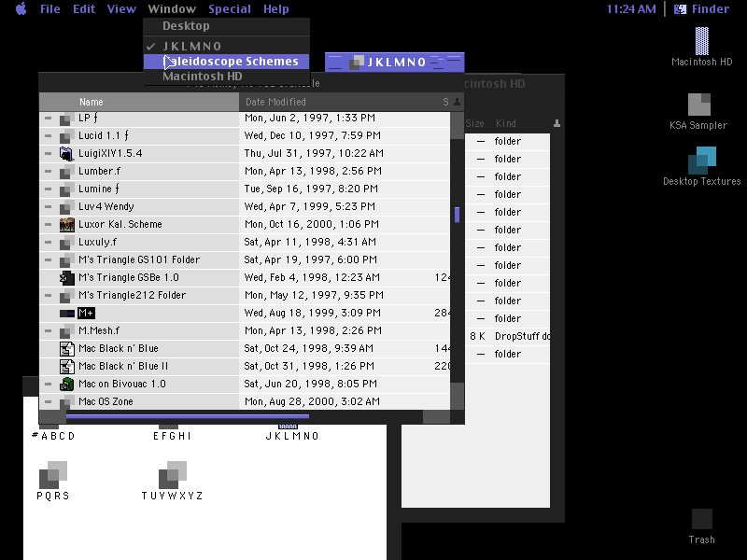Click the date "Mon, Aug 28, 2000, 3:02 AM"
Screen dimensions: 747x560
point(312,402)
